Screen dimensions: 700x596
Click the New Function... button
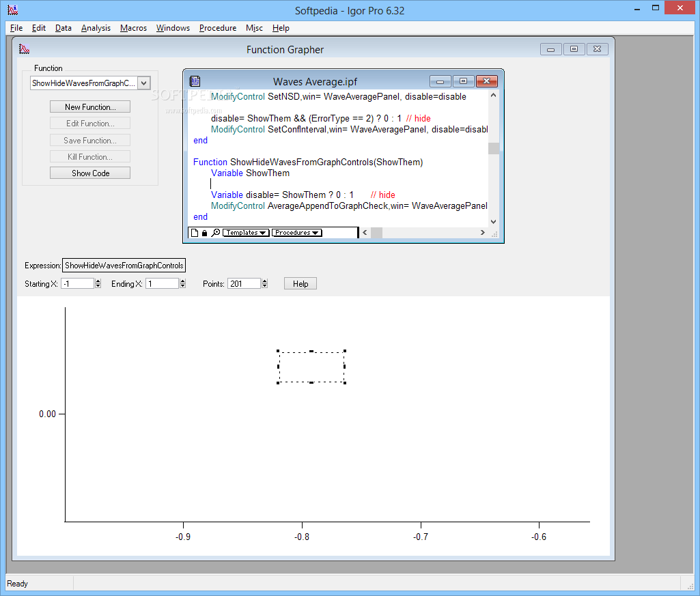coord(90,107)
